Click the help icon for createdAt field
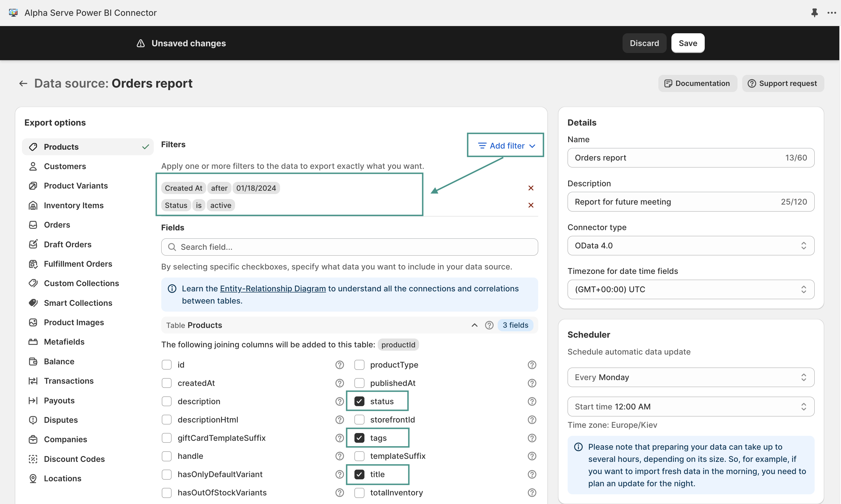This screenshot has height=504, width=841. (339, 383)
